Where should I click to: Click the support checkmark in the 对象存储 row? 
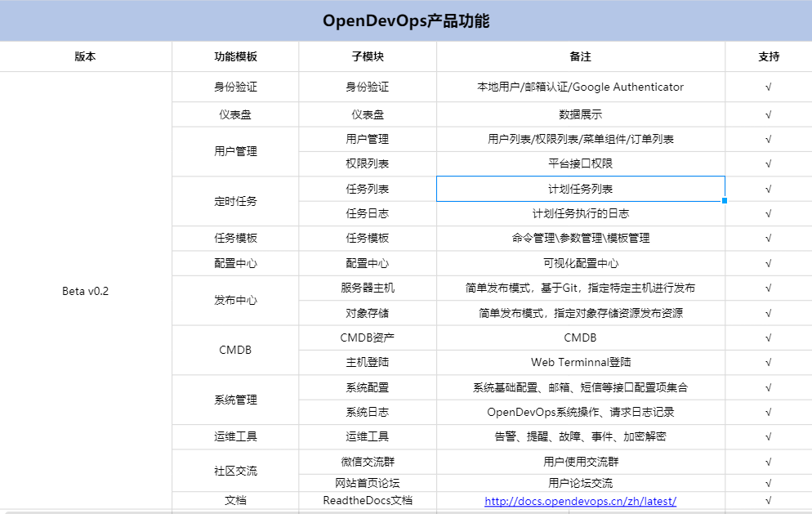(769, 313)
